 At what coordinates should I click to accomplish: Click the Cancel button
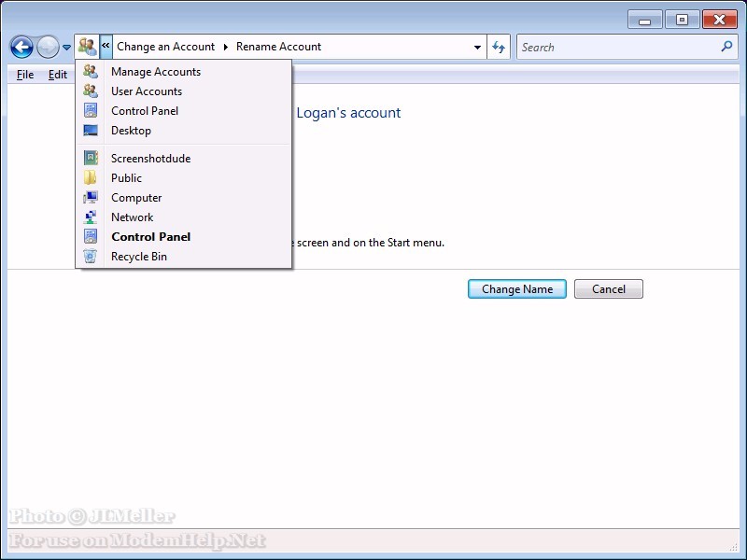click(609, 289)
